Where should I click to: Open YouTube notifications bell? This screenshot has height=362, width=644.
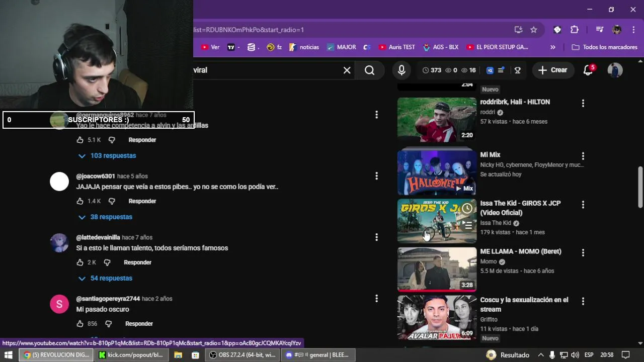pos(588,70)
